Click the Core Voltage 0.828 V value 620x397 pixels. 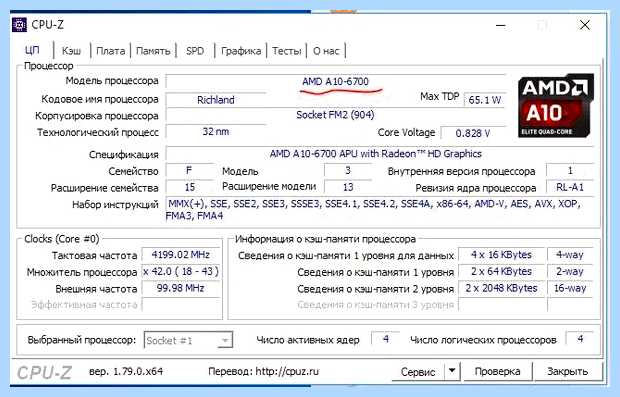tap(473, 133)
